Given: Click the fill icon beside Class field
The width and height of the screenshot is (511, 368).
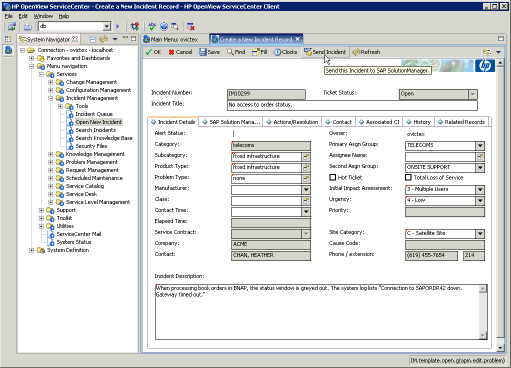Looking at the screenshot, I should coord(306,200).
